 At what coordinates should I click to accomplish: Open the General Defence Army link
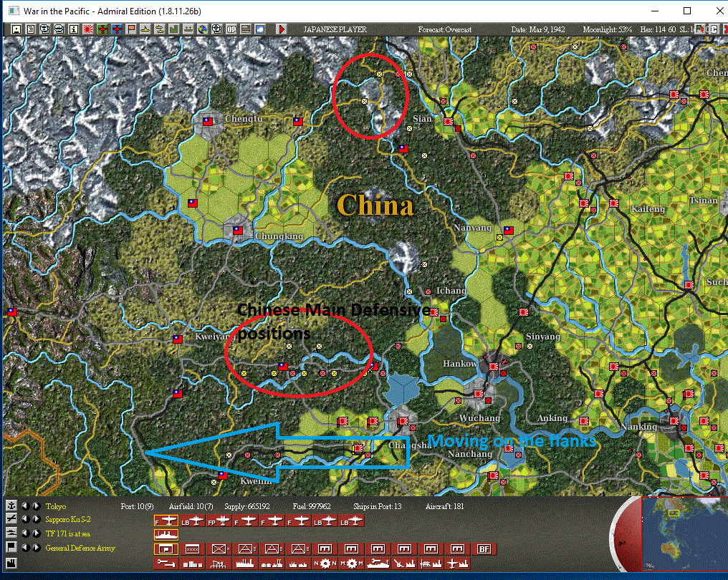click(80, 548)
